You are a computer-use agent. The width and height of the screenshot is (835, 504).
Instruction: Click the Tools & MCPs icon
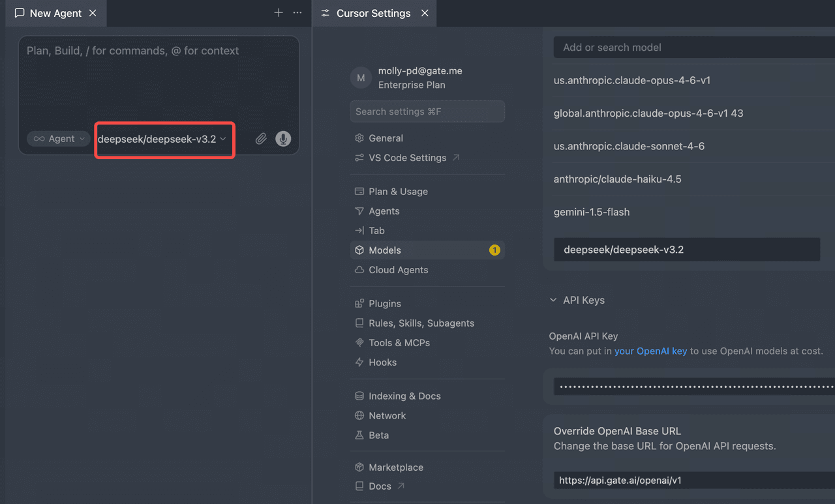pyautogui.click(x=359, y=343)
